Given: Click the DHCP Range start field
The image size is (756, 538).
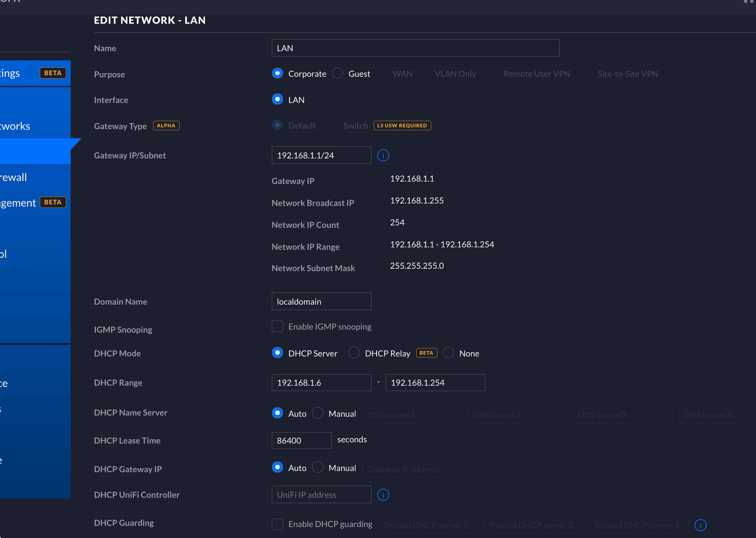Looking at the screenshot, I should pyautogui.click(x=321, y=383).
